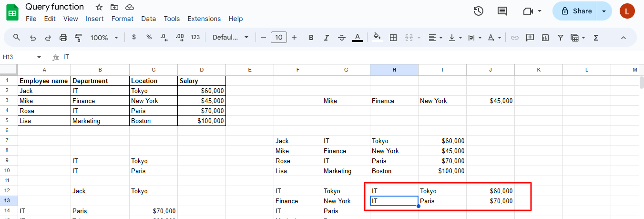This screenshot has width=644, height=219.
Task: Open the fill color picker
Action: point(377,38)
